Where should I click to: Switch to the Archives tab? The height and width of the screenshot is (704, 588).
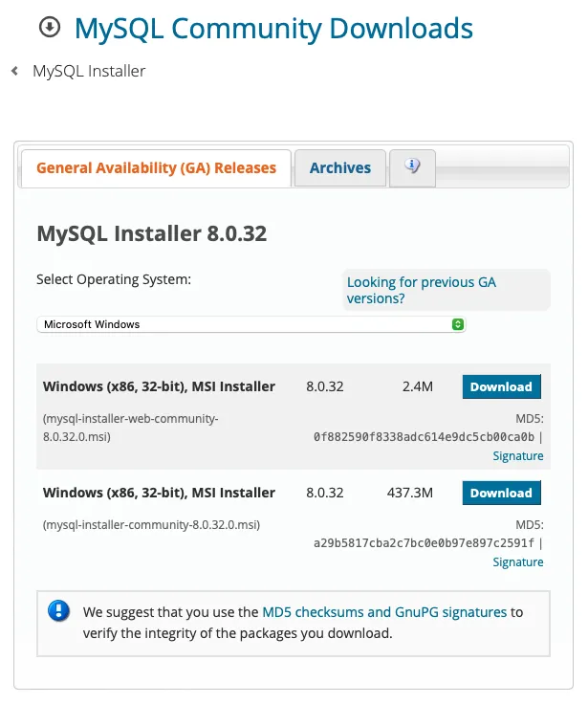coord(340,168)
